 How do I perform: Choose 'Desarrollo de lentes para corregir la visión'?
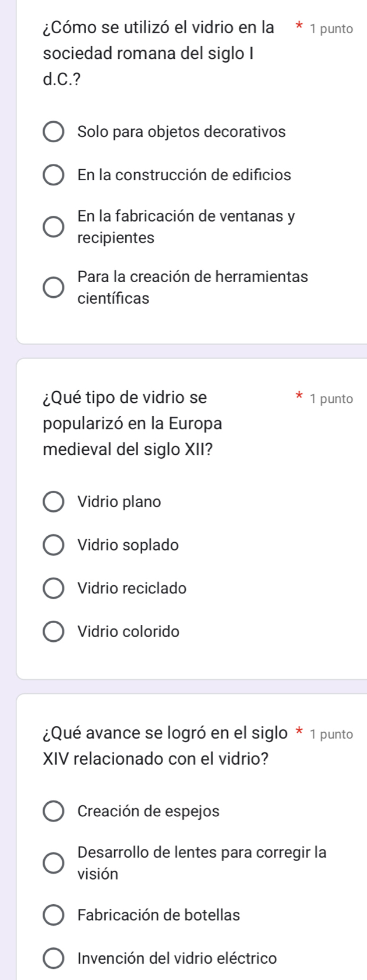(54, 863)
